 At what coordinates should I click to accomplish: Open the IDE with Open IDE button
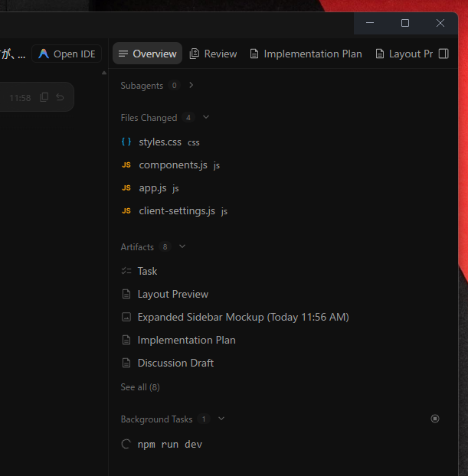click(67, 54)
